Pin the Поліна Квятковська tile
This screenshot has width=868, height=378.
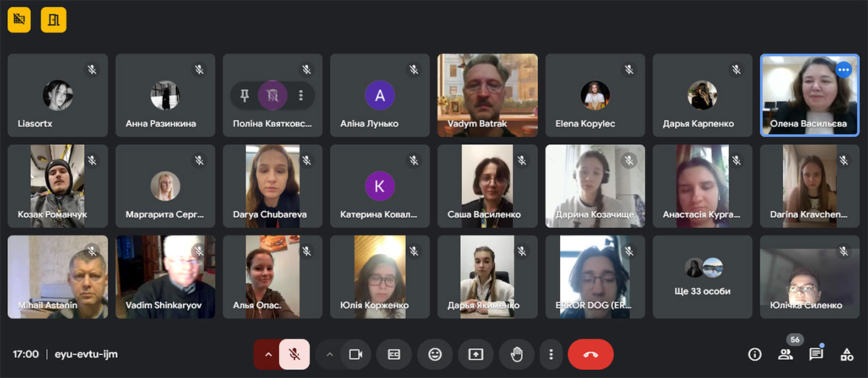(x=244, y=95)
